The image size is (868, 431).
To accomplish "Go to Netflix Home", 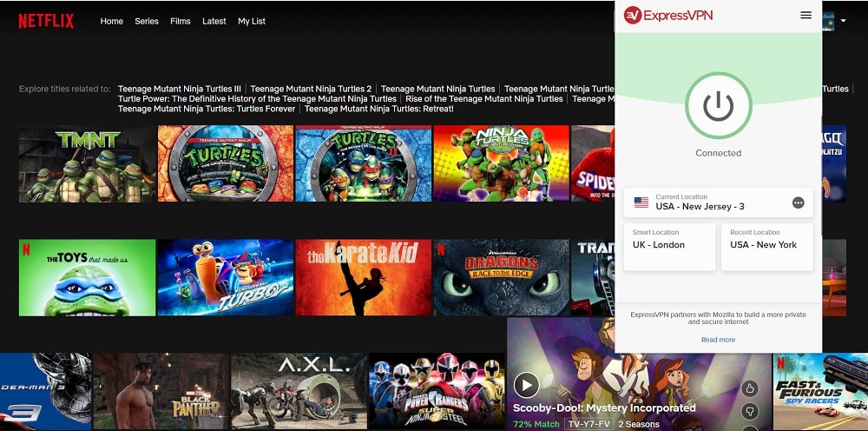I will [x=111, y=21].
